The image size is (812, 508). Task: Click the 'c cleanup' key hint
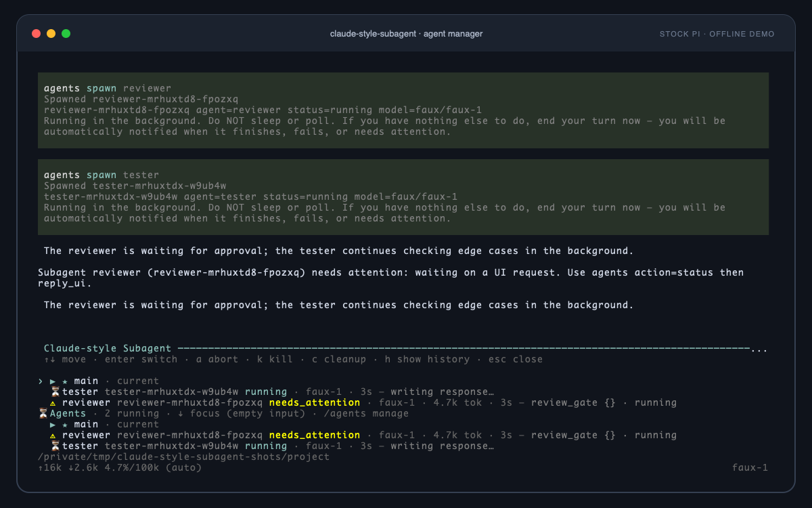point(339,360)
